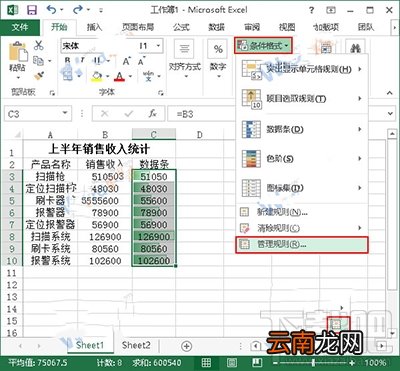This screenshot has height=371, width=400.
Task: Click the cell Borders icon
Action: 68,75
